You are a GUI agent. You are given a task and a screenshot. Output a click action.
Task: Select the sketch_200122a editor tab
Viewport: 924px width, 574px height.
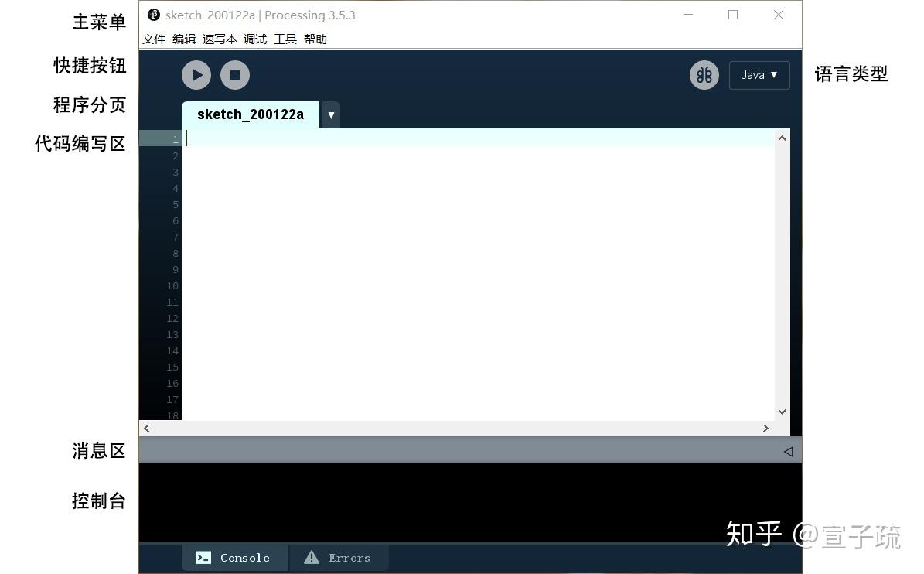click(249, 114)
